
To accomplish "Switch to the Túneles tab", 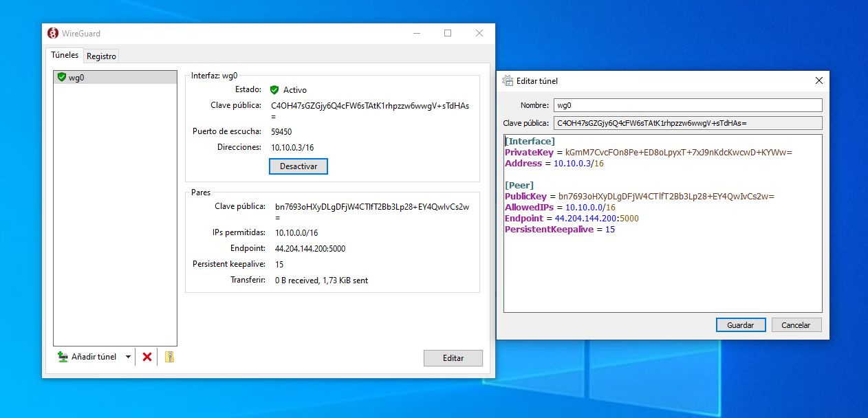I will coord(65,55).
